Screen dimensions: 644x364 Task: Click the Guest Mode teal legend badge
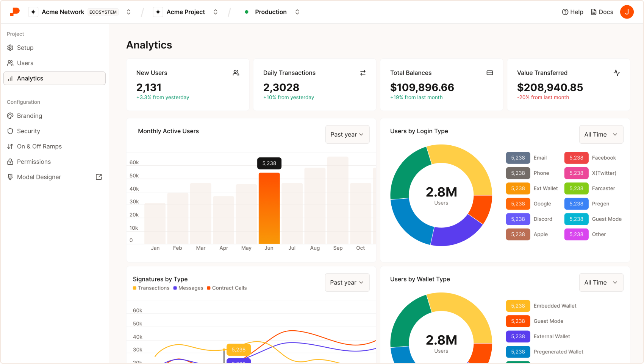576,219
